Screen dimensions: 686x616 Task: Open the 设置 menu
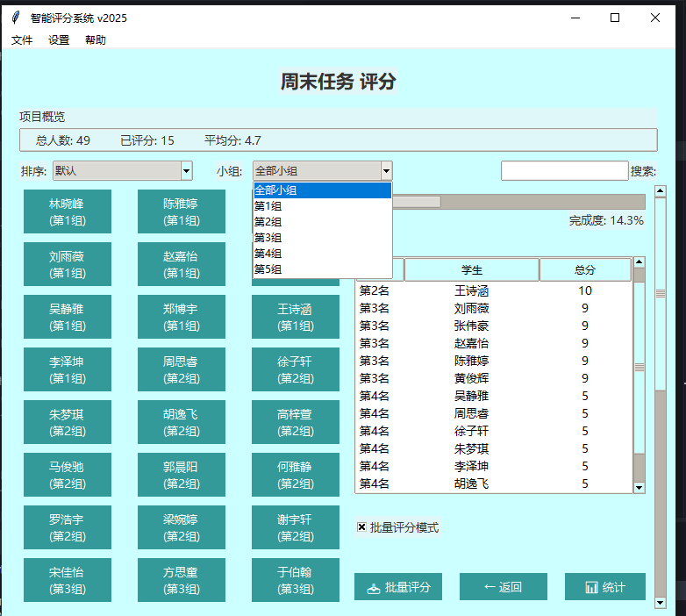pos(59,40)
